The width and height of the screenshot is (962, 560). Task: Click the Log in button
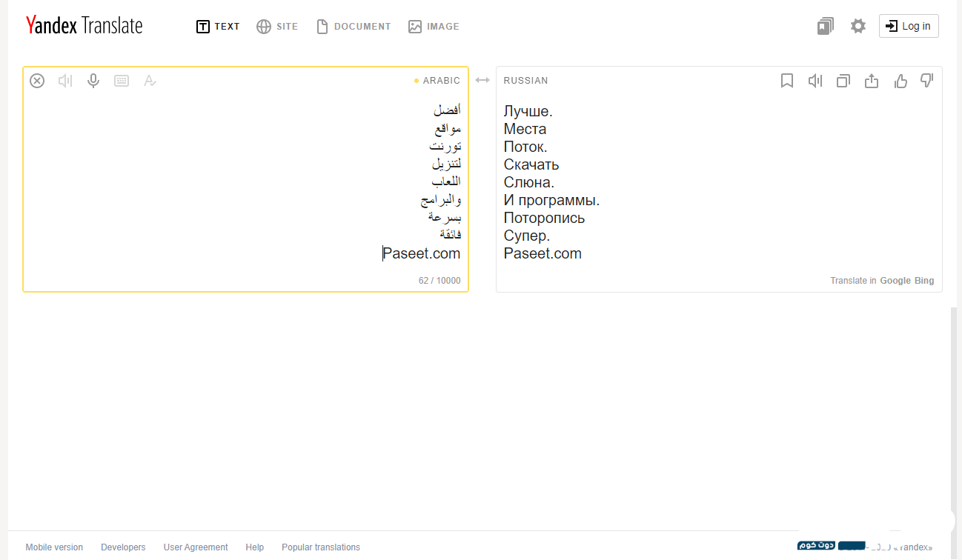click(x=909, y=26)
